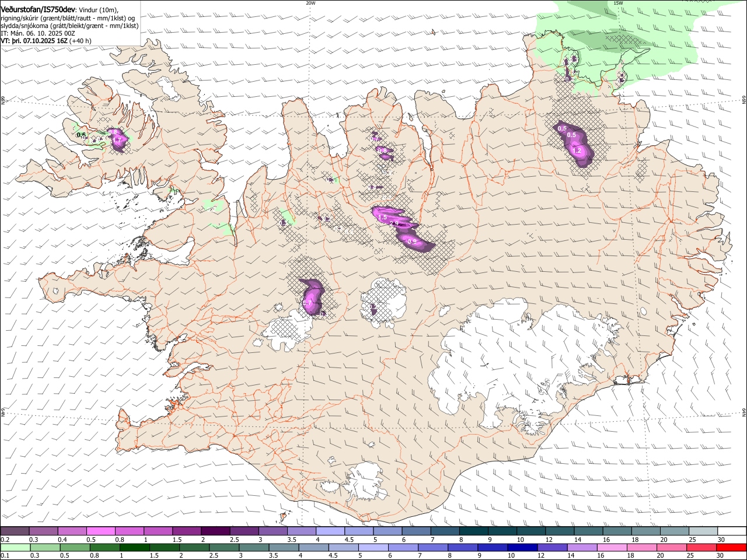Click the dark purple legend swatch labeled 0.2
The width and height of the screenshot is (747, 560).
15,531
